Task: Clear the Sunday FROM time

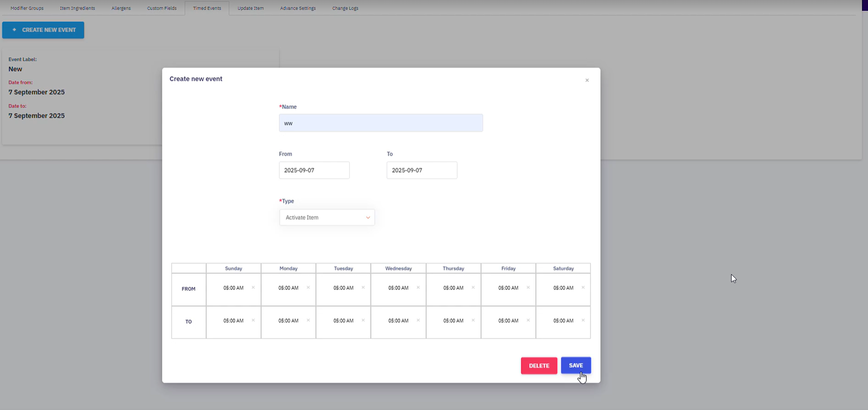Action: coord(253,287)
